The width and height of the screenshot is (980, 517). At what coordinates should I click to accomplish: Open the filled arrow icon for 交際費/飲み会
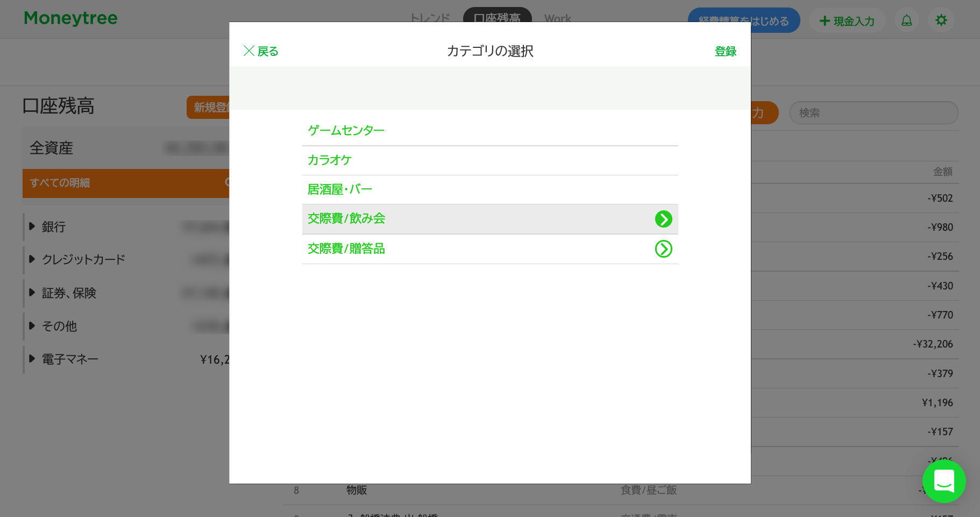point(663,219)
